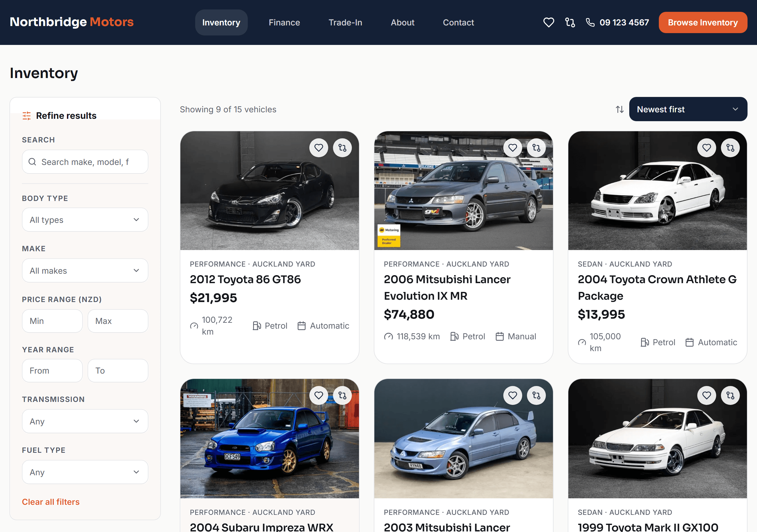
Task: Click Clear all filters link
Action: tap(51, 502)
